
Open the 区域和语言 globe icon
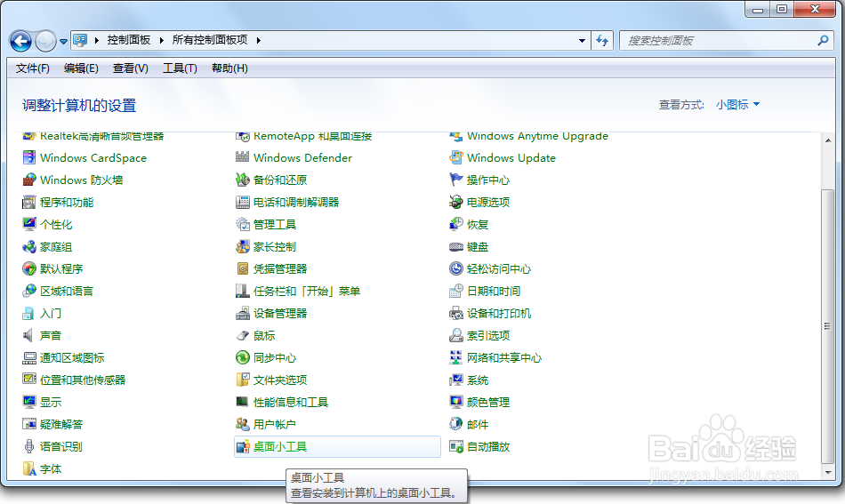coord(29,292)
